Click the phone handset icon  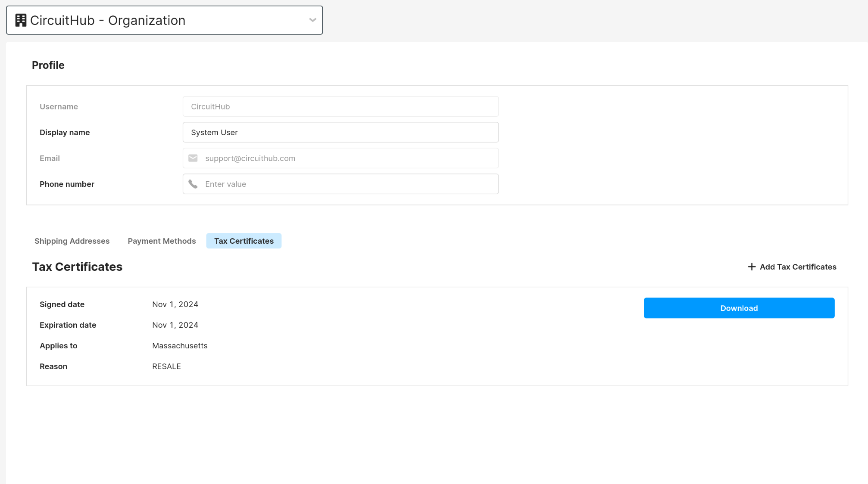point(193,184)
